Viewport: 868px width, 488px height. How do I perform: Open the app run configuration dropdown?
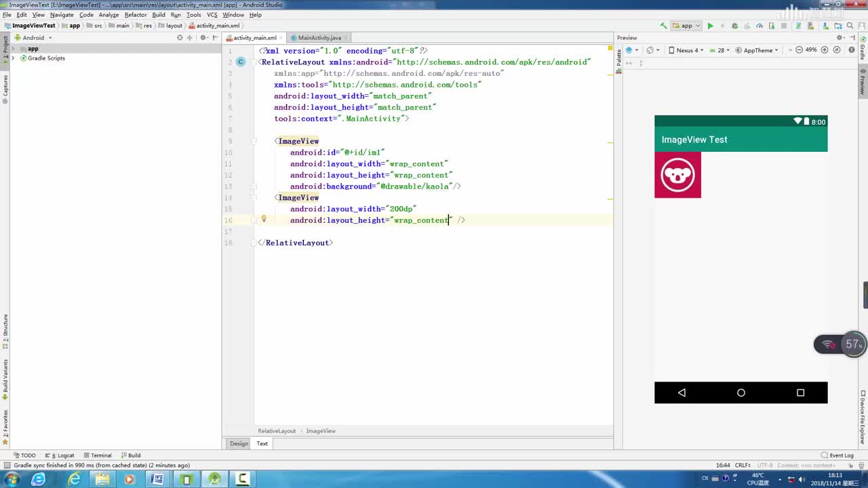click(687, 26)
